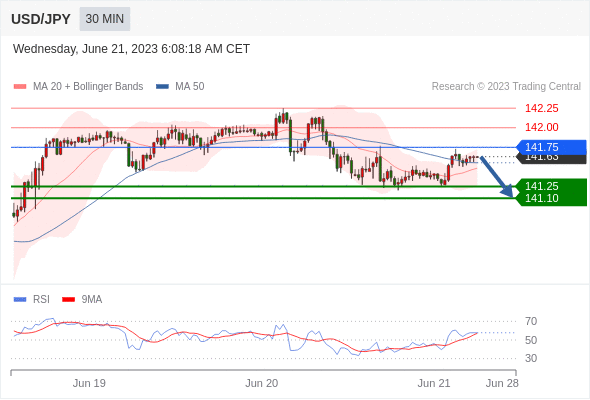Toggle the MA 50 legend entry

pos(180,87)
